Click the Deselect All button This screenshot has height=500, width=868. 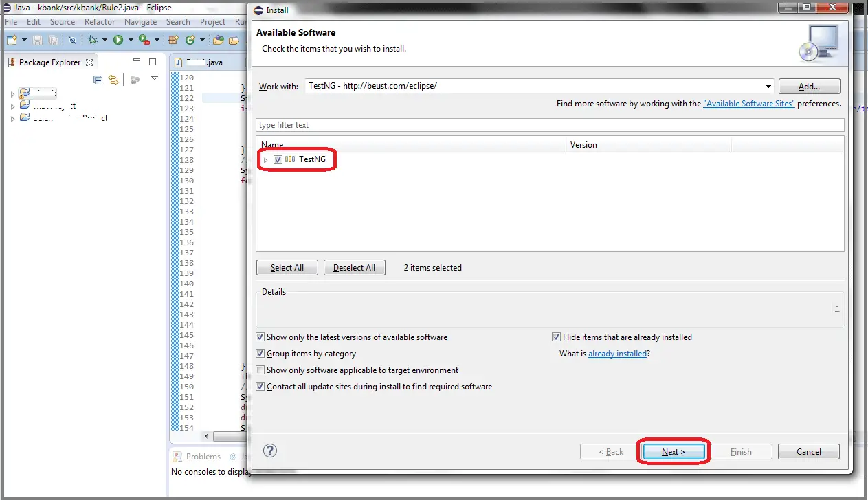(x=355, y=268)
